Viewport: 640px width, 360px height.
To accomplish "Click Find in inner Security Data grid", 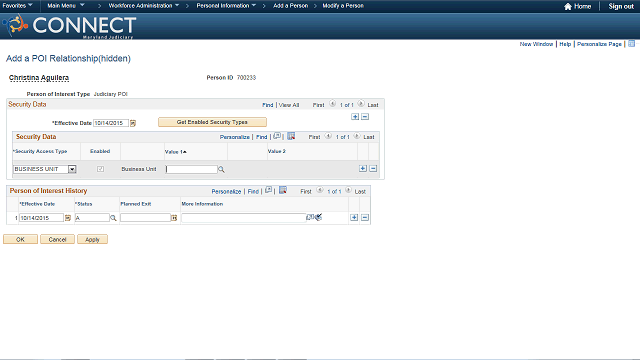I will (261, 137).
